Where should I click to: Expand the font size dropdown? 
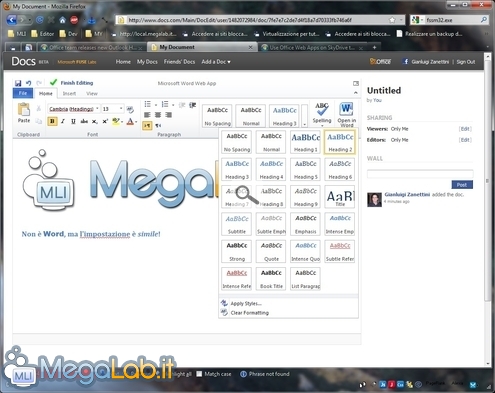click(121, 109)
